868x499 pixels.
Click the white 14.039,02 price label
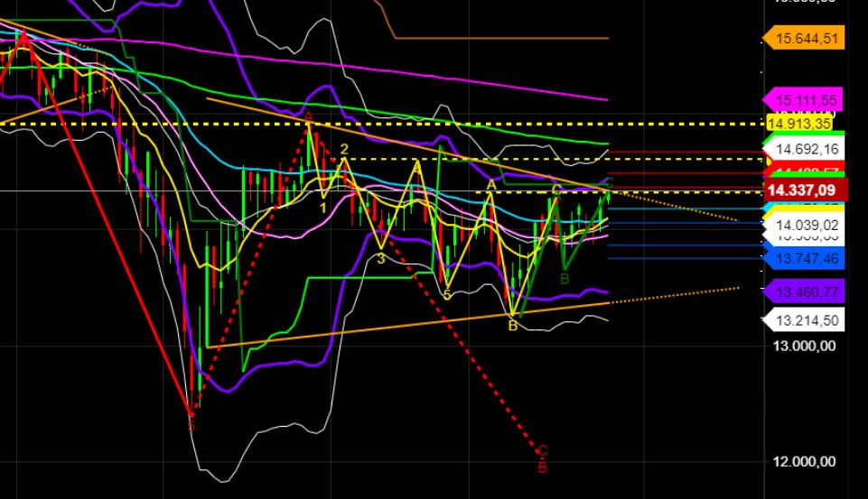[804, 226]
